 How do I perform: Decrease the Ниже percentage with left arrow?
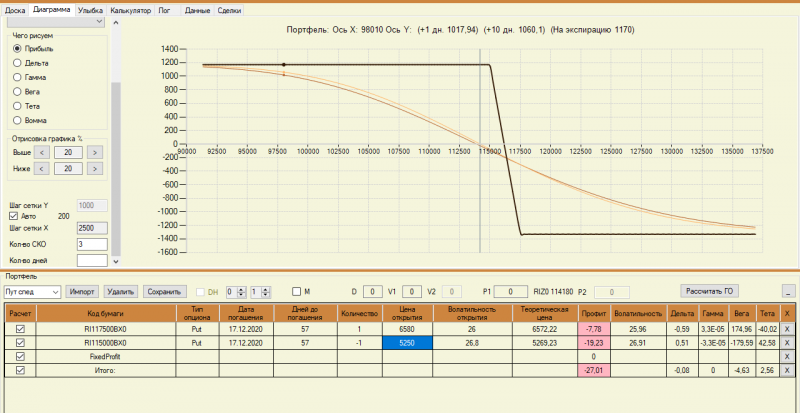42,168
